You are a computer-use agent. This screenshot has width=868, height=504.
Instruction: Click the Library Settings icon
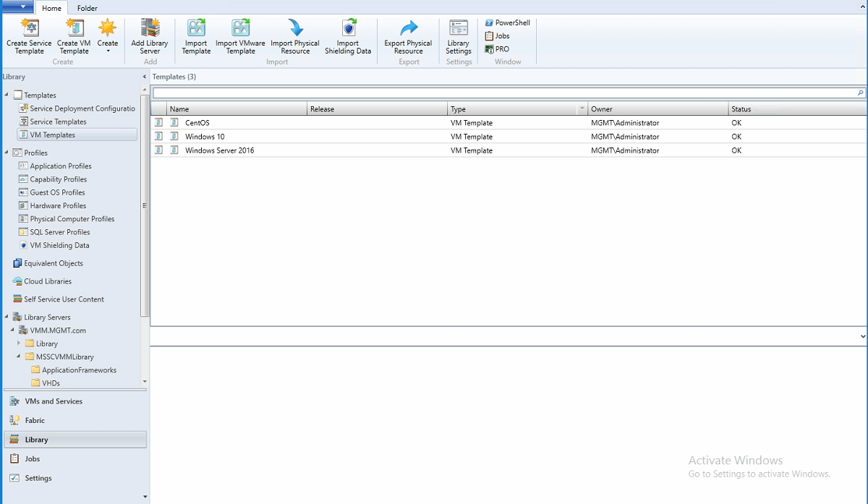pyautogui.click(x=459, y=38)
